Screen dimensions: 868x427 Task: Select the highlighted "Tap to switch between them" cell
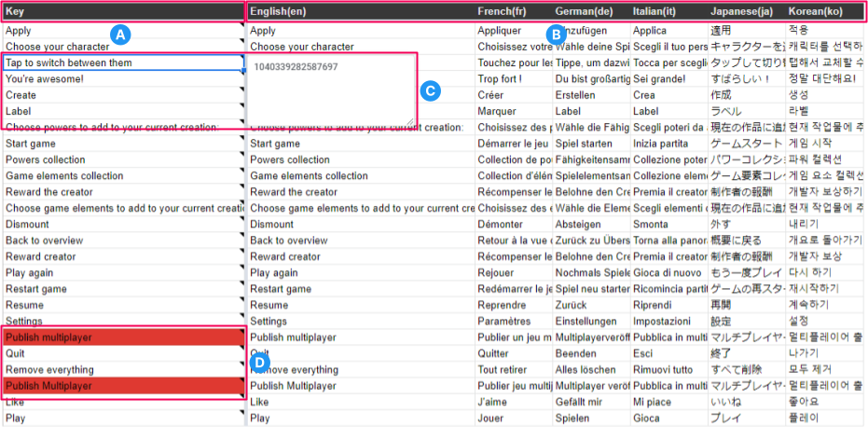pos(121,62)
